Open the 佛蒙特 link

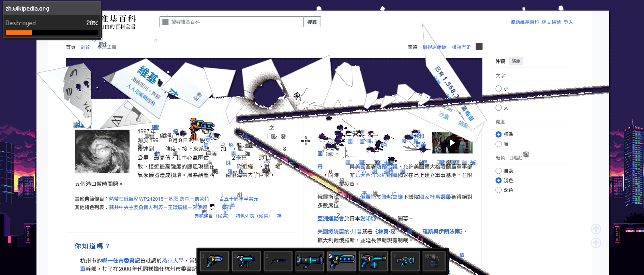202,199
